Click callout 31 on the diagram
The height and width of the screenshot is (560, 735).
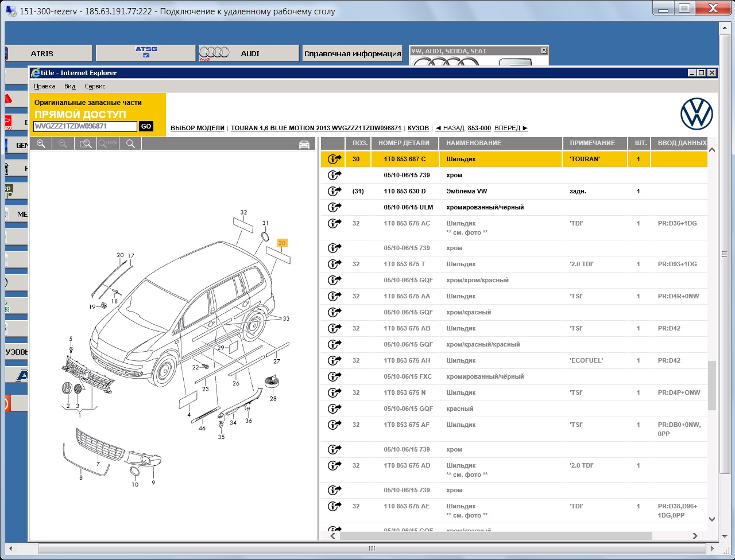[x=265, y=223]
